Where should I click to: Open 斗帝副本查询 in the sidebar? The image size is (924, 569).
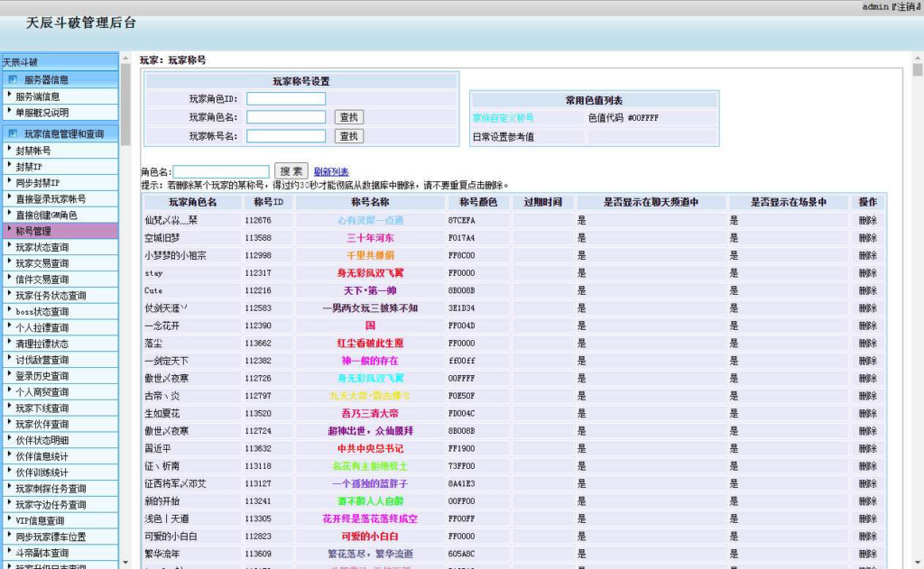click(x=60, y=553)
